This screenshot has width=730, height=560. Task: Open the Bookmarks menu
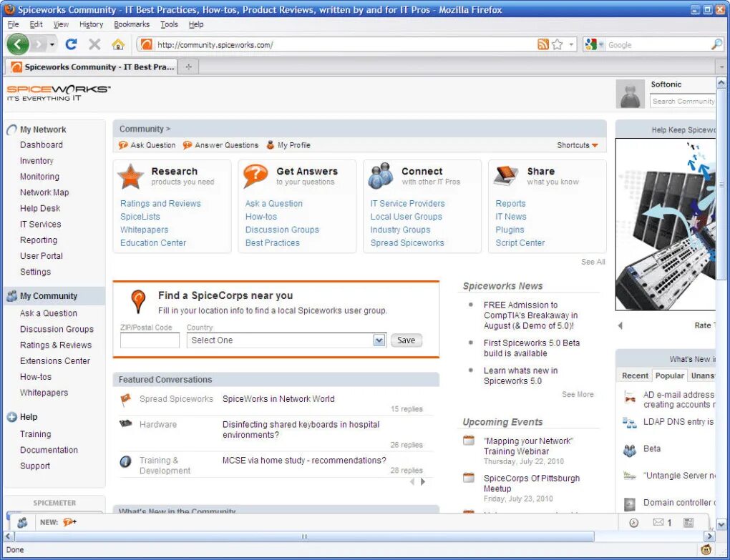click(x=132, y=24)
